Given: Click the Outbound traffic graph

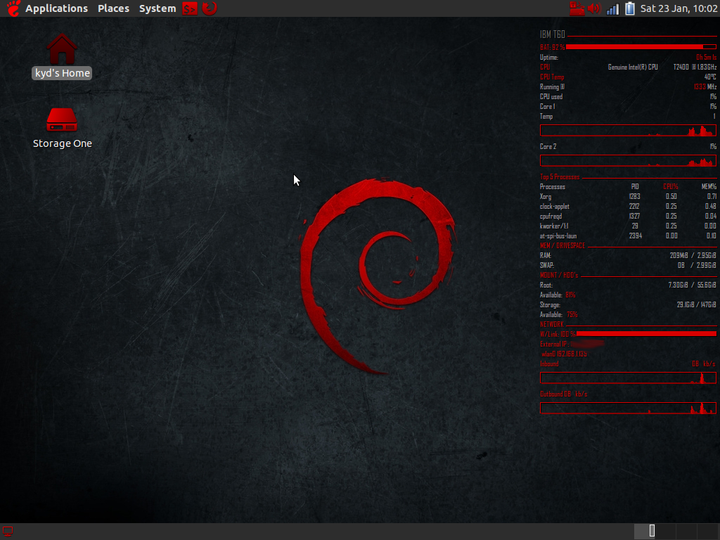Looking at the screenshot, I should (628, 408).
